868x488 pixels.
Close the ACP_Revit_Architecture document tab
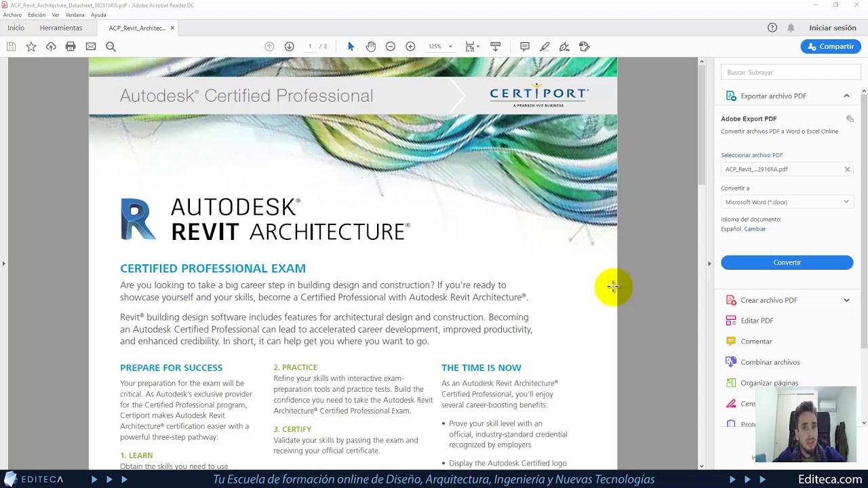point(172,28)
